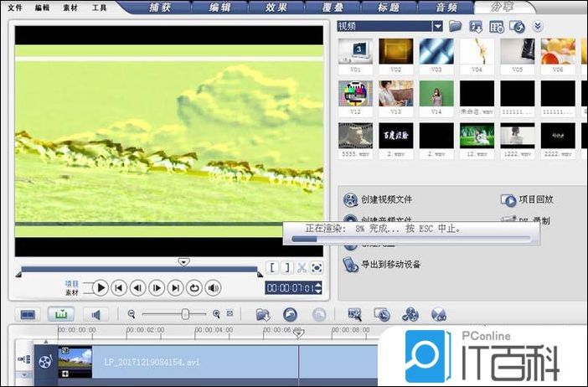Open the library manager icon
Image resolution: width=588 pixels, height=387 pixels.
point(497,27)
